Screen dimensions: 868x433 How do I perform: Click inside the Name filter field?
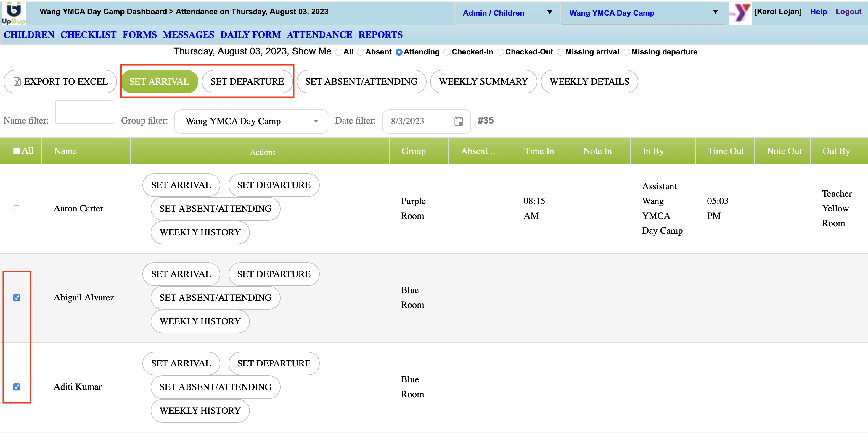pyautogui.click(x=84, y=112)
